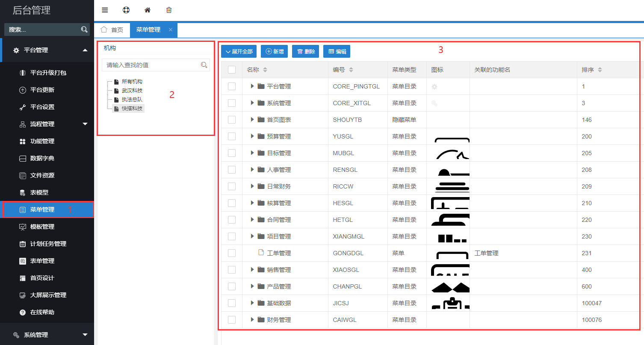644x345 pixels.
Task: Click the trash can icon in top toolbar
Action: (x=169, y=10)
